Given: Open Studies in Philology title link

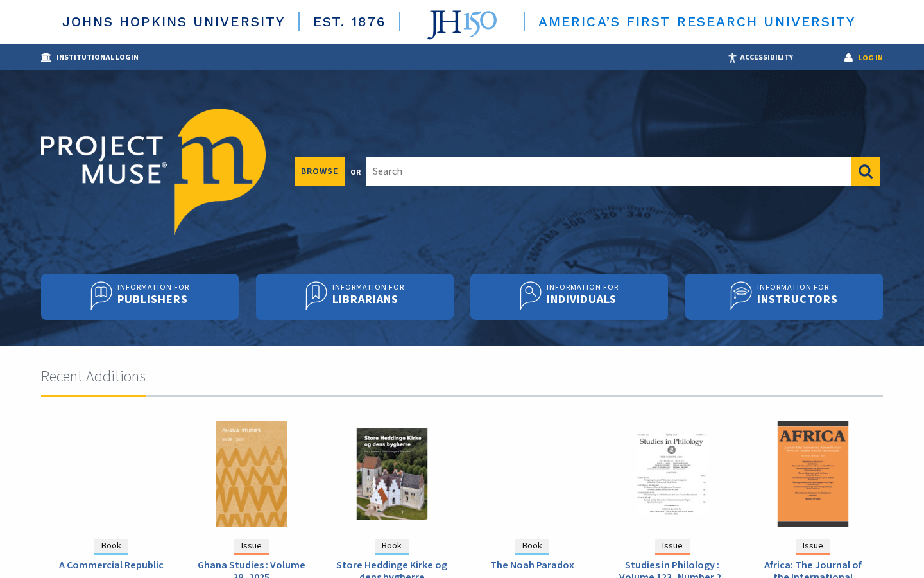Looking at the screenshot, I should coord(672,570).
